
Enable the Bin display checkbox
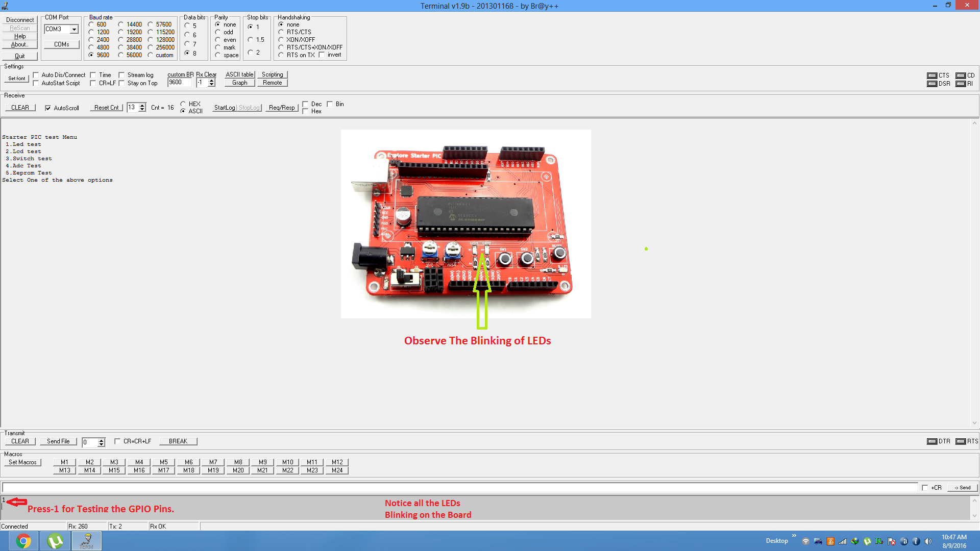coord(330,104)
